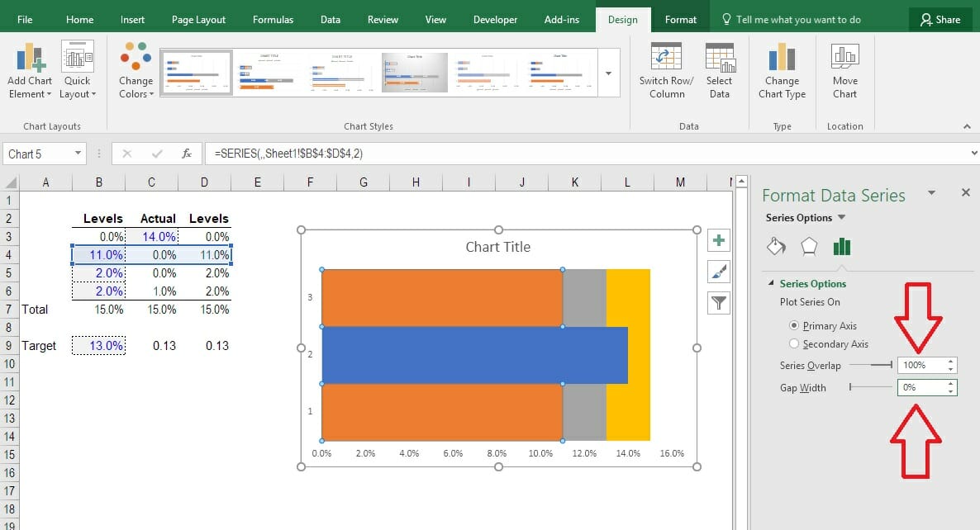
Task: Select the Secondary Axis radio button
Action: (795, 344)
